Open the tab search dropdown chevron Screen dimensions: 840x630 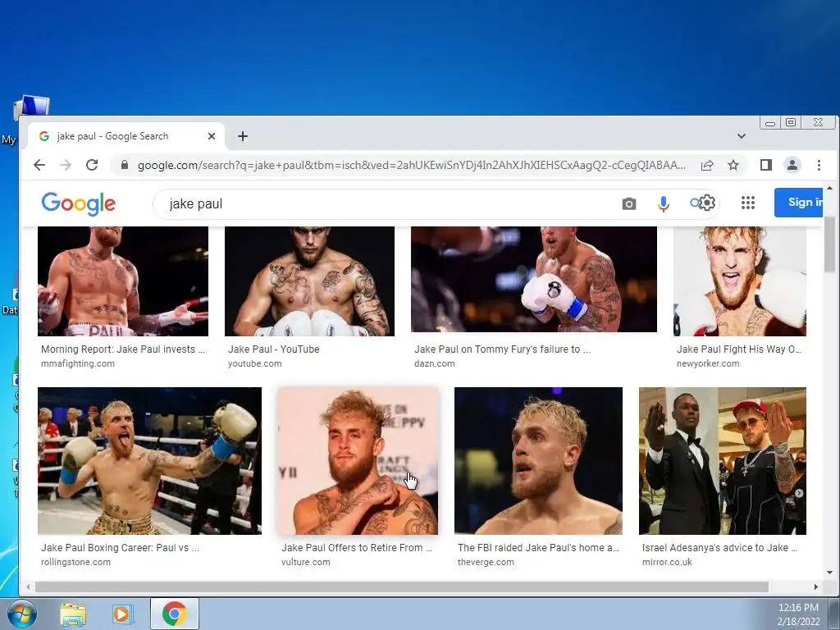(742, 136)
